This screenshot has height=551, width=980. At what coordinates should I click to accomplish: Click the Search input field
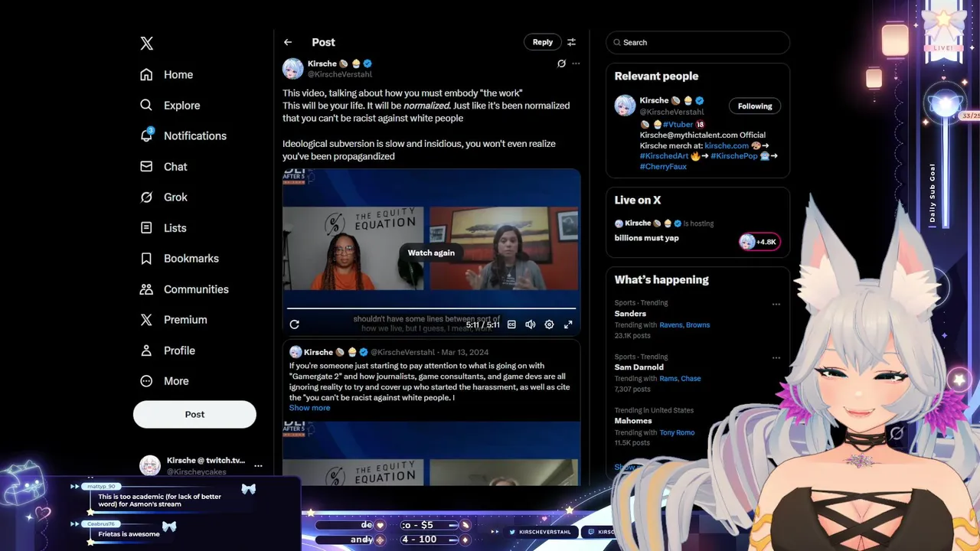[697, 42]
